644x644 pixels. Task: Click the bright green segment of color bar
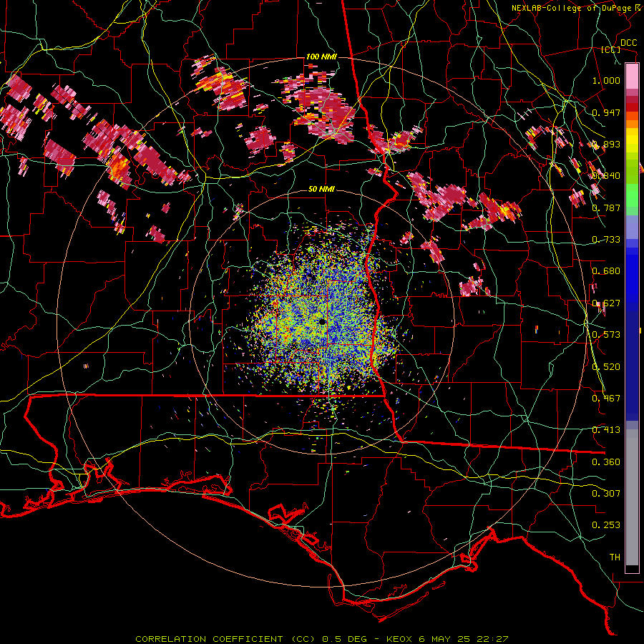[632, 195]
